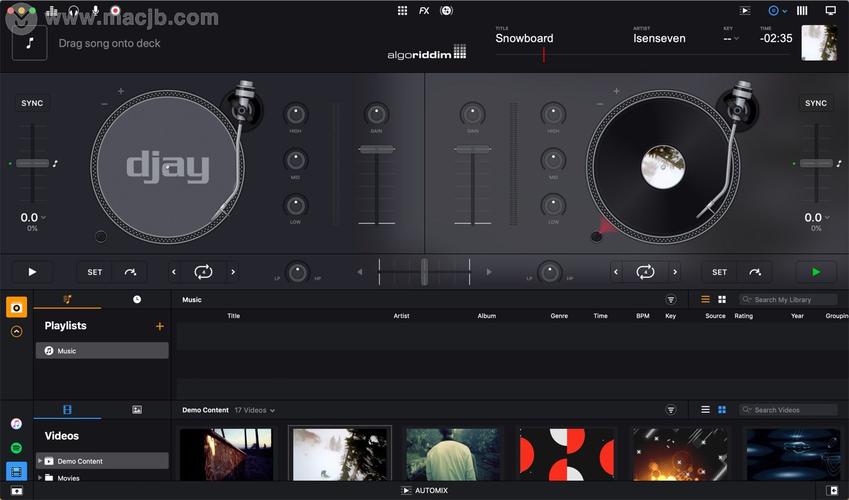Open the sampler grid icon
The image size is (849, 500).
point(402,10)
